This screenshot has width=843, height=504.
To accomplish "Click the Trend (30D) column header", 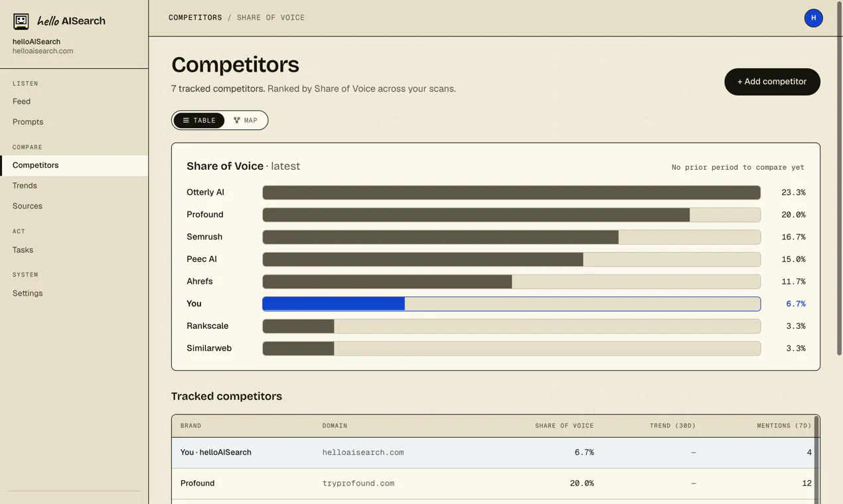I will (x=672, y=426).
